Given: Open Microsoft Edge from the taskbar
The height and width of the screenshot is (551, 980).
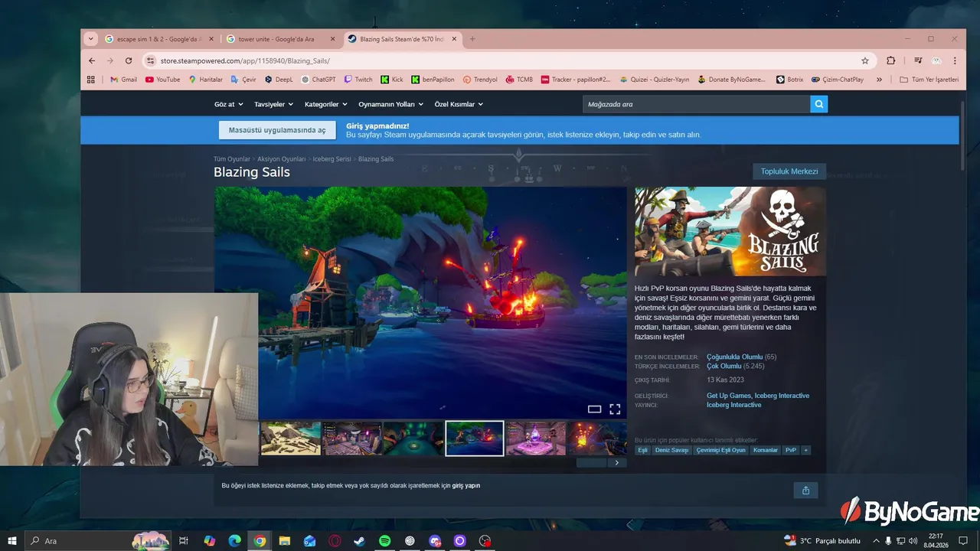Looking at the screenshot, I should (x=235, y=541).
